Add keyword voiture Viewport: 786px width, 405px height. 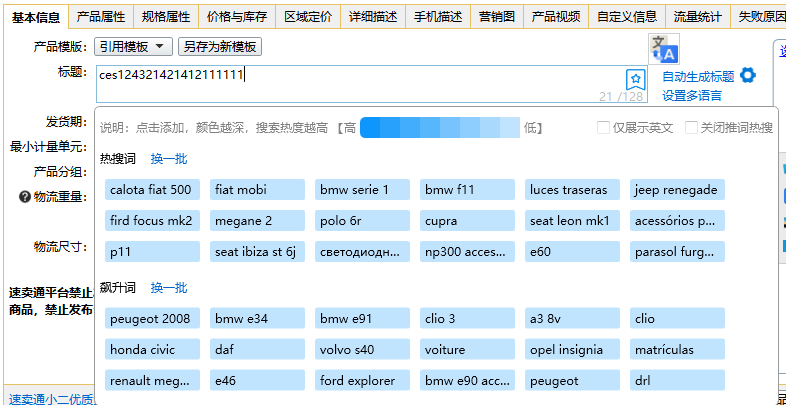[467, 349]
